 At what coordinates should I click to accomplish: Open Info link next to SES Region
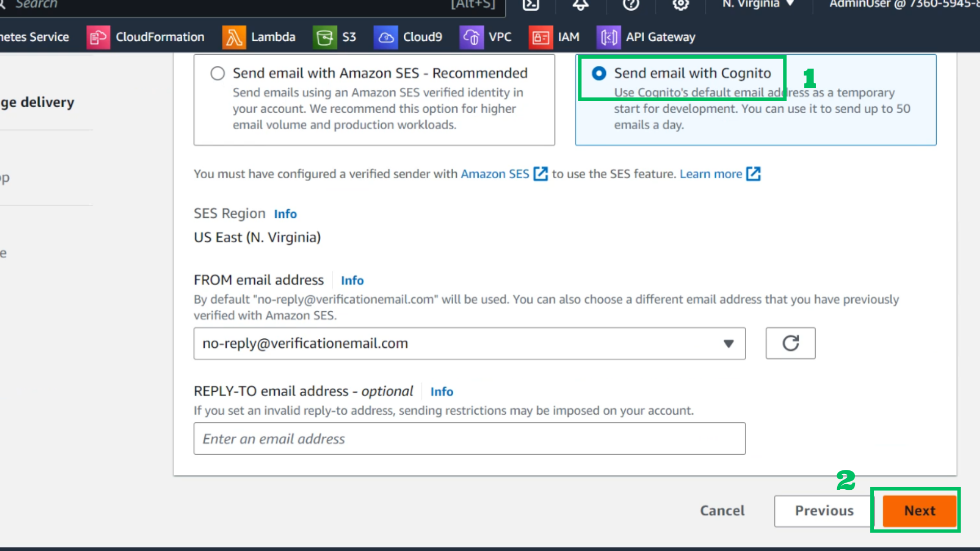pos(285,214)
